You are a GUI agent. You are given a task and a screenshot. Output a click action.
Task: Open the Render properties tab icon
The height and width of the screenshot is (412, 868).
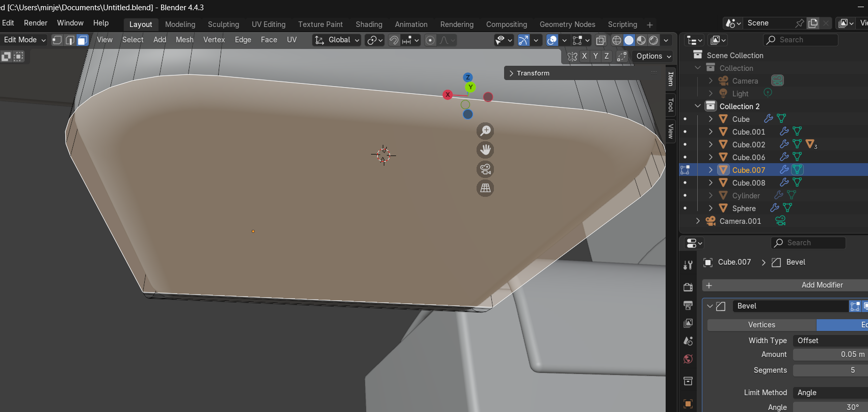coord(688,287)
